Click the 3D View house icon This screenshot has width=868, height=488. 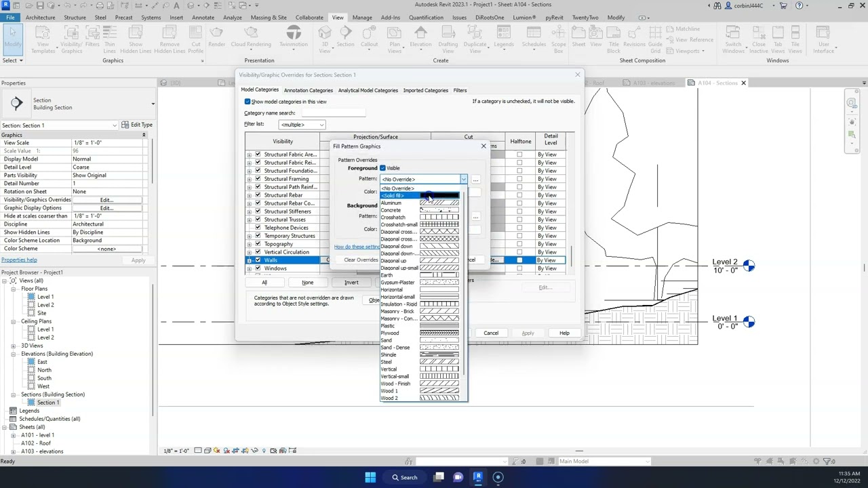325,39
